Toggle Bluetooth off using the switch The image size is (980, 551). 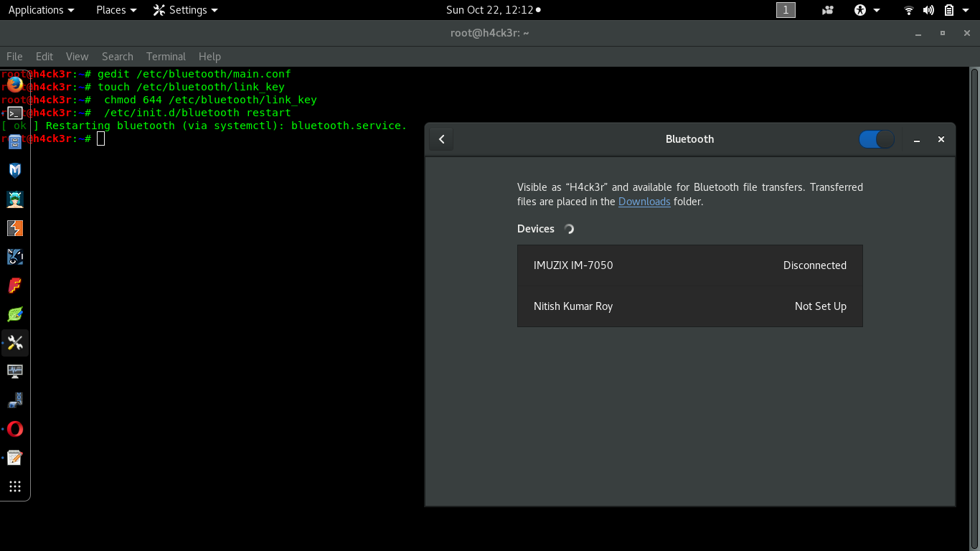coord(876,139)
